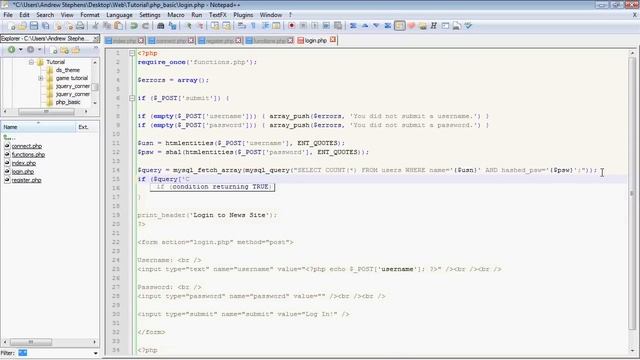Click the Stop Recording macro icon

tap(303, 26)
